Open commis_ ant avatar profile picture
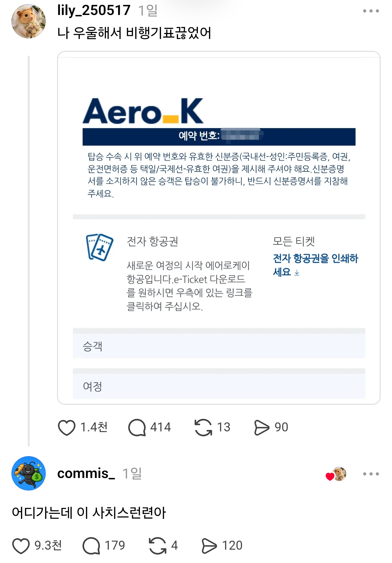This screenshot has width=392, height=563. click(29, 473)
